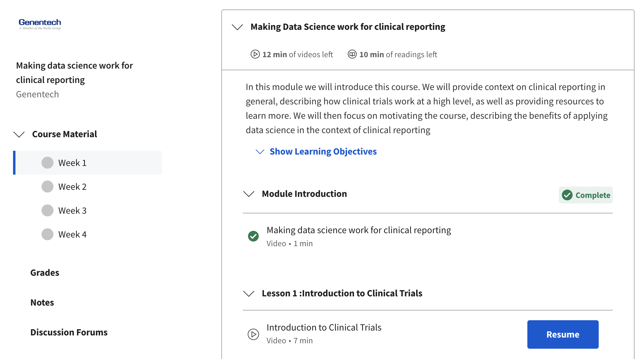Toggle Week 1 progress circle indicator
This screenshot has height=359, width=644.
coord(47,163)
